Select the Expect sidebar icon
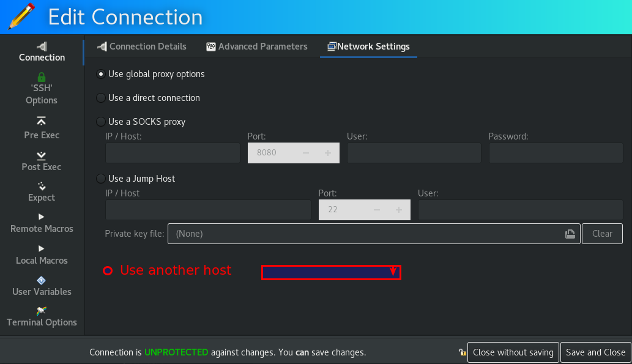The width and height of the screenshot is (632, 364). (41, 191)
